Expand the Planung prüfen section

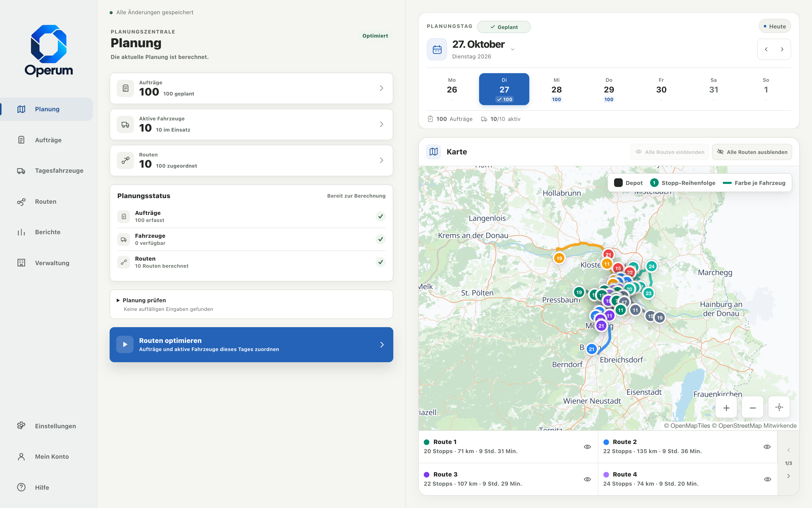point(251,304)
